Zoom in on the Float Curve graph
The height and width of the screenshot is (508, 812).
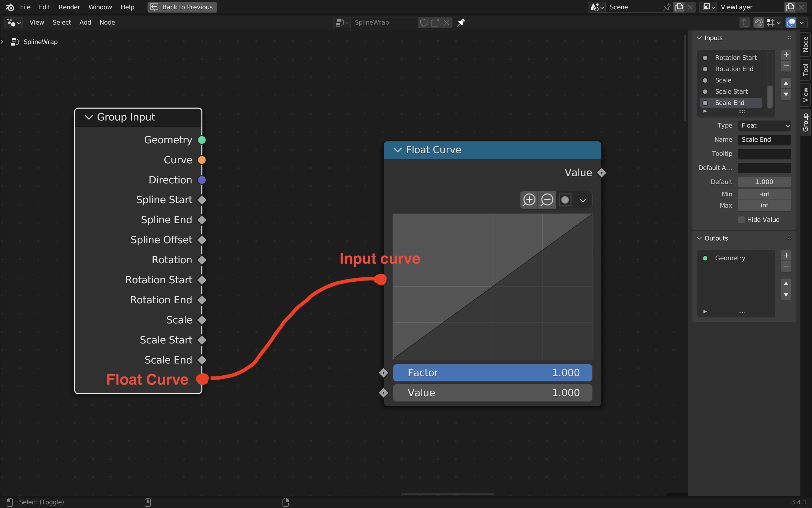pos(529,200)
